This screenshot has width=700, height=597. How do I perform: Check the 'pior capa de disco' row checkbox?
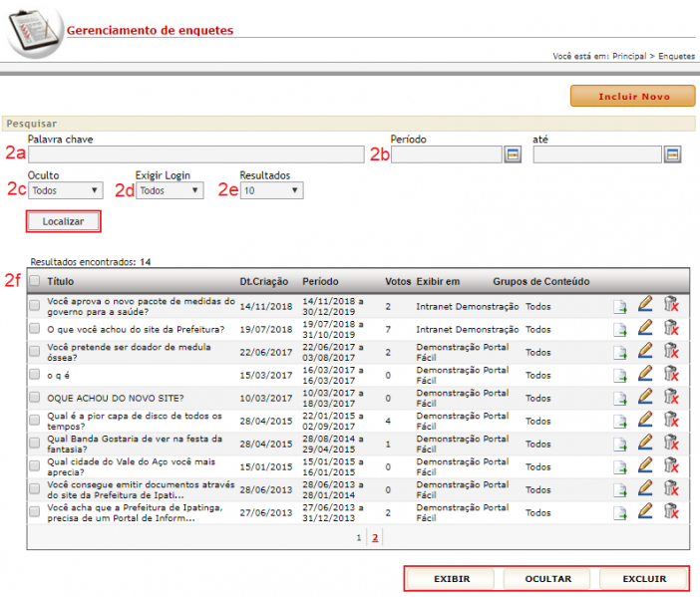[34, 420]
